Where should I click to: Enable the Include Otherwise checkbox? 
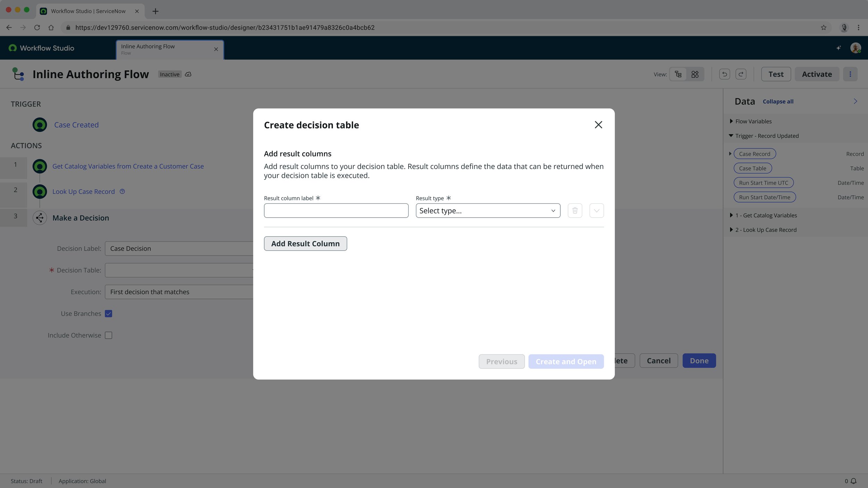coord(109,335)
